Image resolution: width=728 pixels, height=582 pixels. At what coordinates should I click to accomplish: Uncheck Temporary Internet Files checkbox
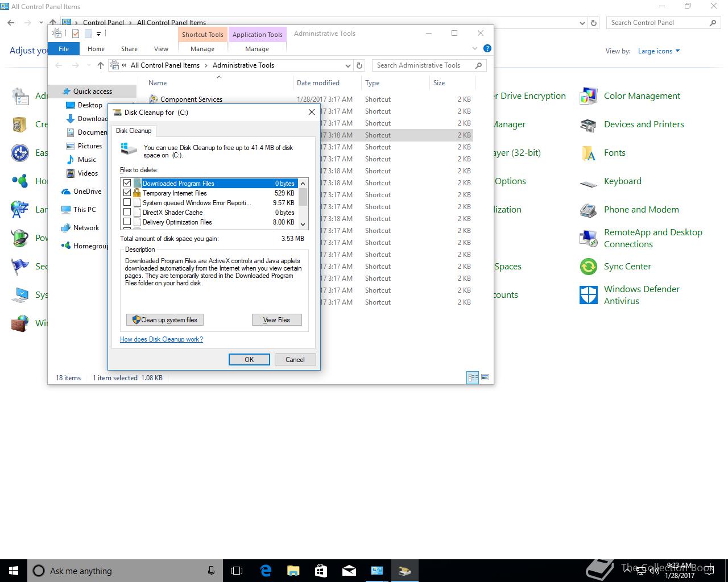point(127,193)
